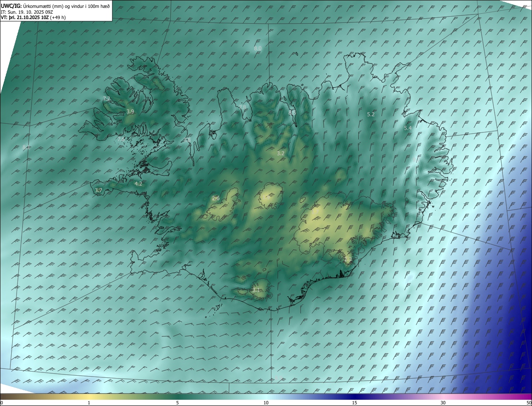Click the "30" tick label on the color scale
The height and width of the screenshot is (406, 532).
(x=443, y=403)
